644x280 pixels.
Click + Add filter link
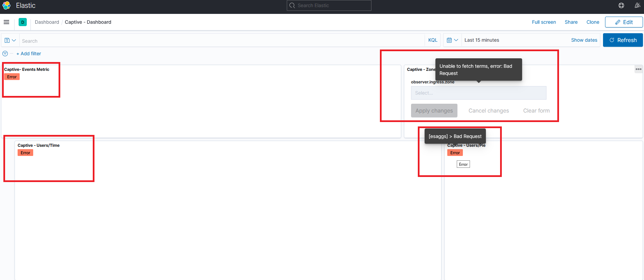pyautogui.click(x=29, y=54)
